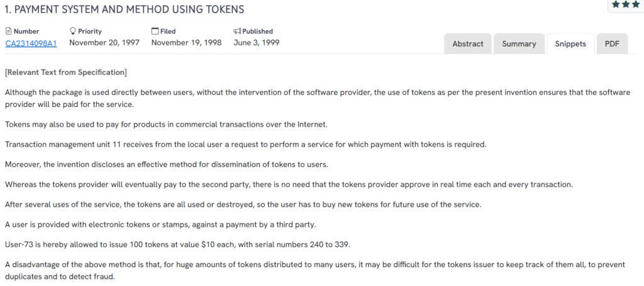View the PDF tab
This screenshot has width=644, height=286.
612,44
